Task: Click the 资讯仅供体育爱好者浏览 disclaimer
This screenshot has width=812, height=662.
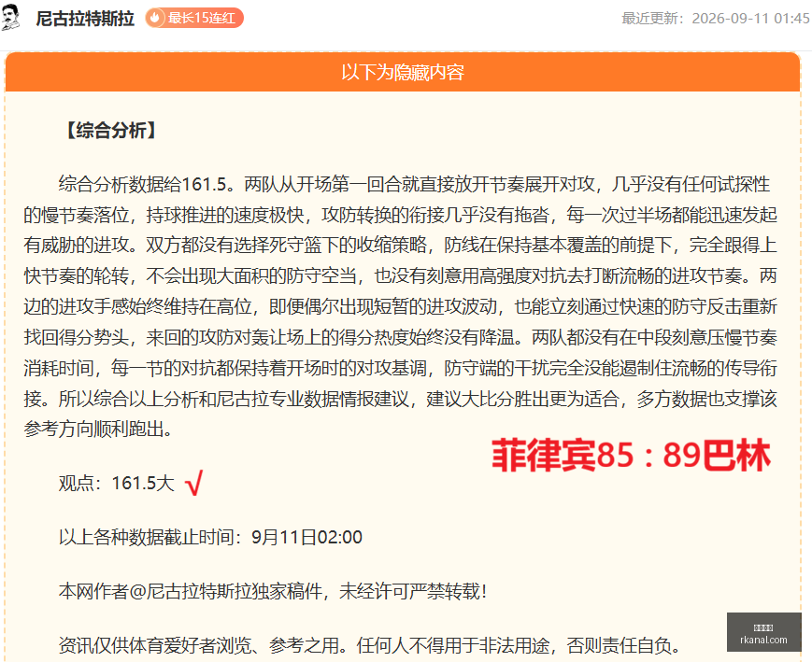Action: pos(370,645)
